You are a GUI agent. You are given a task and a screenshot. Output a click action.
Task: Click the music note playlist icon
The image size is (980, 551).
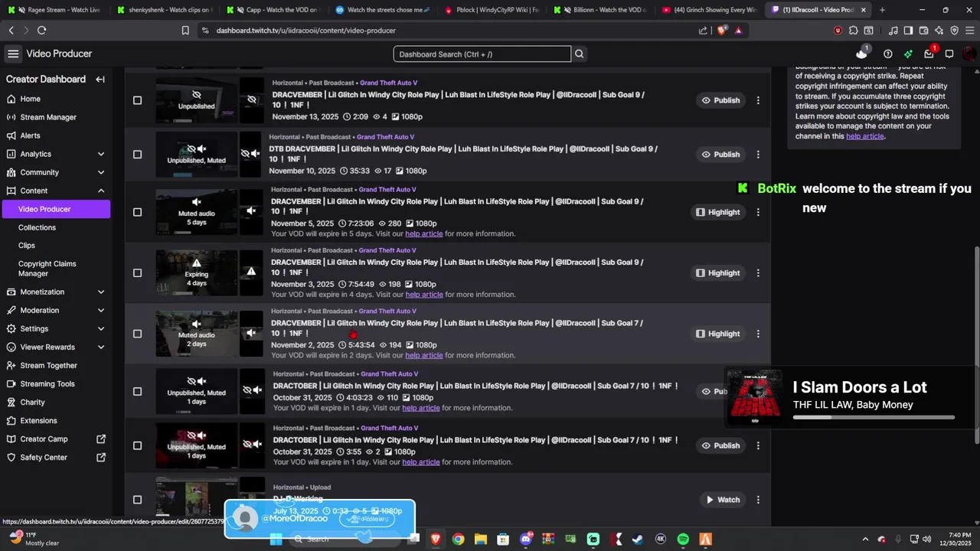click(x=893, y=31)
